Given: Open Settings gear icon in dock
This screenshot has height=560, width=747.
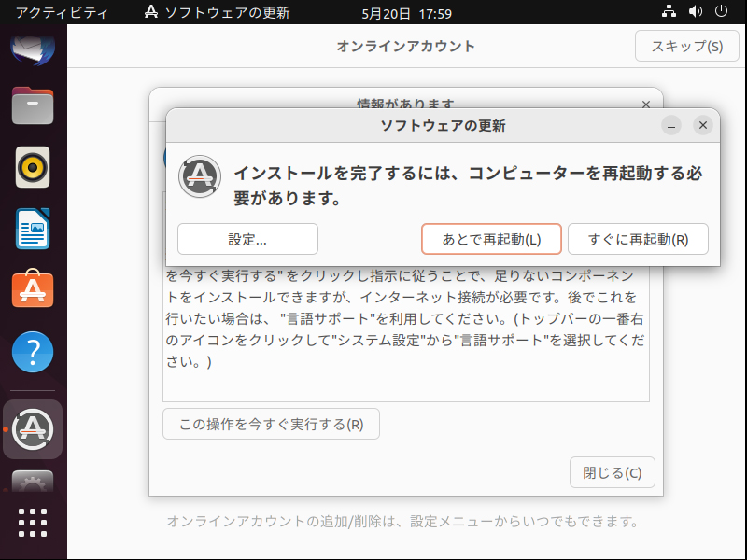Looking at the screenshot, I should click(33, 482).
